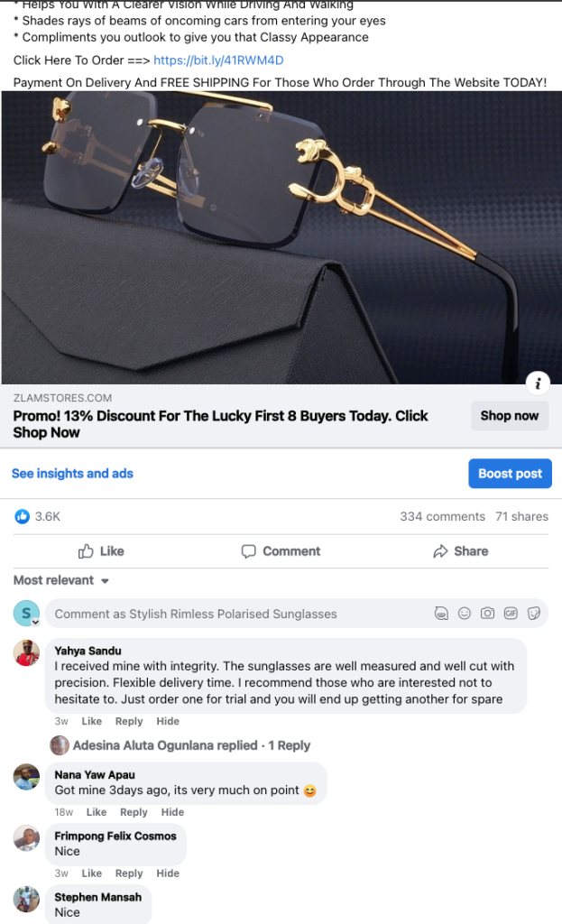562x924 pixels.
Task: Click the Boost post button
Action: point(511,473)
